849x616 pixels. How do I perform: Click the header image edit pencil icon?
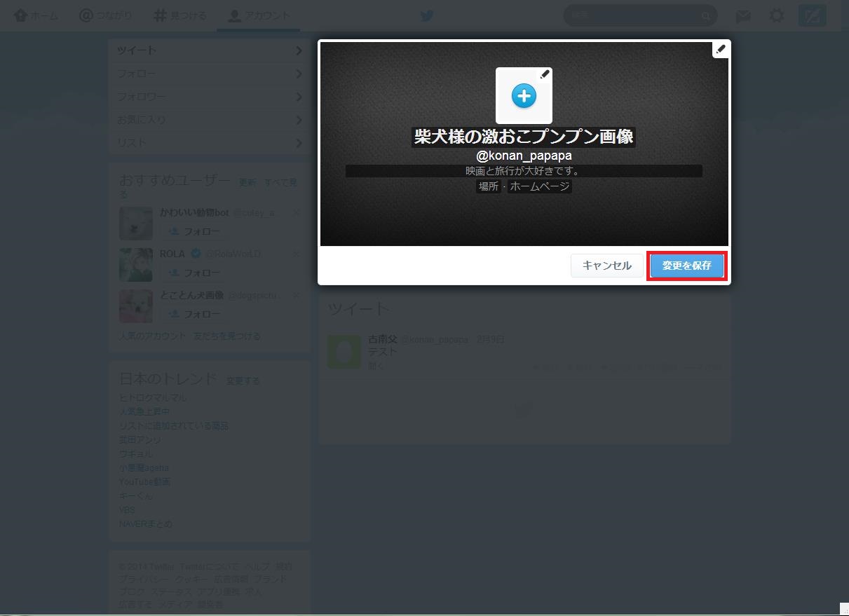tap(720, 49)
